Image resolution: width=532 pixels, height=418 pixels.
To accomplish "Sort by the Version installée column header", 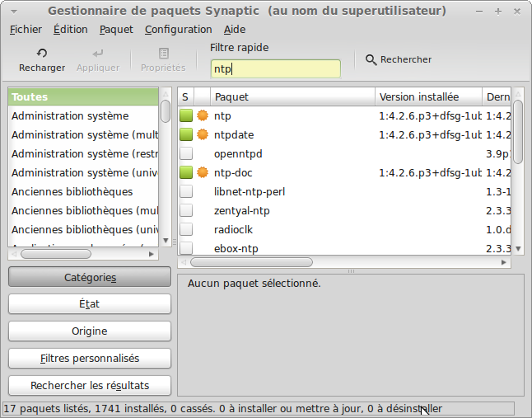I will 428,97.
